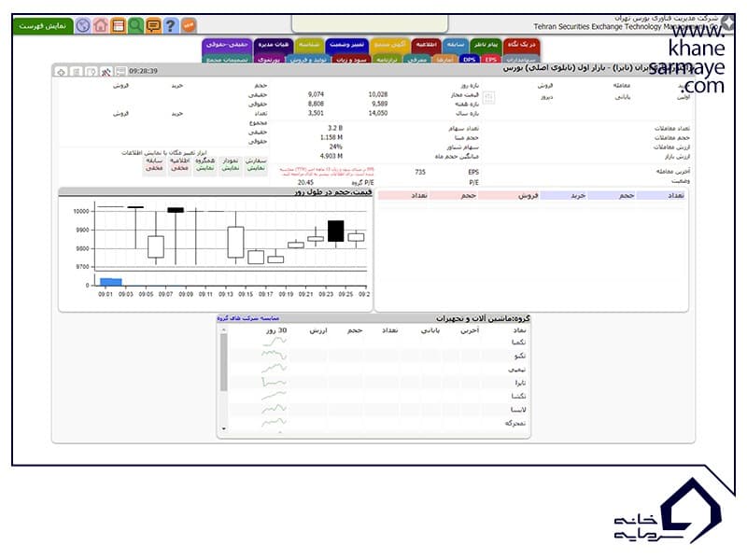Open the هیات مدیره tab

(x=274, y=45)
